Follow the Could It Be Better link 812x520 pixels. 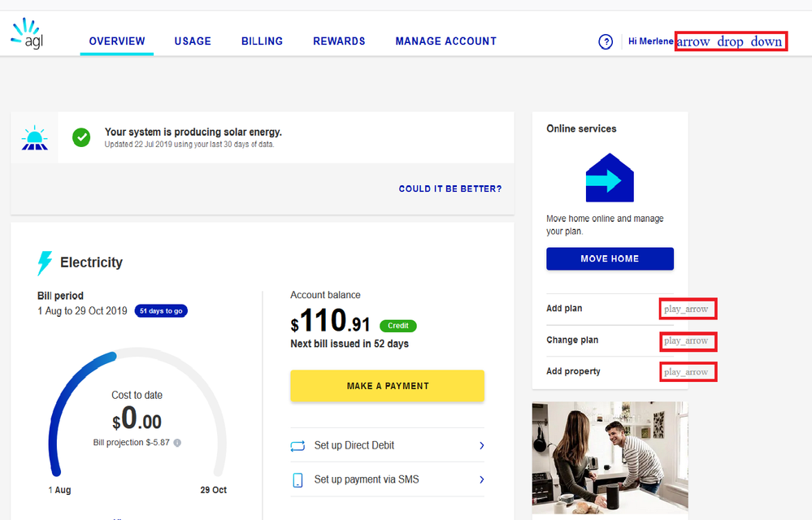(x=449, y=188)
